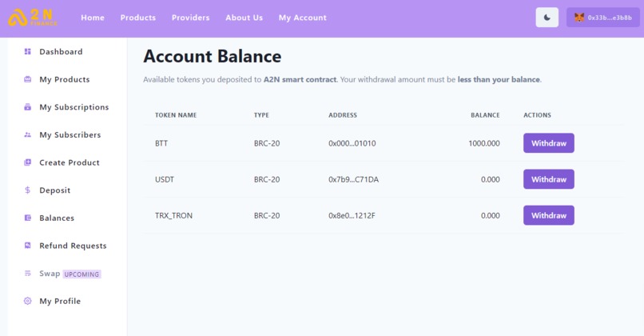Click address 0x8e0...1212F
Screen dimensions: 644x336
[x=352, y=215]
